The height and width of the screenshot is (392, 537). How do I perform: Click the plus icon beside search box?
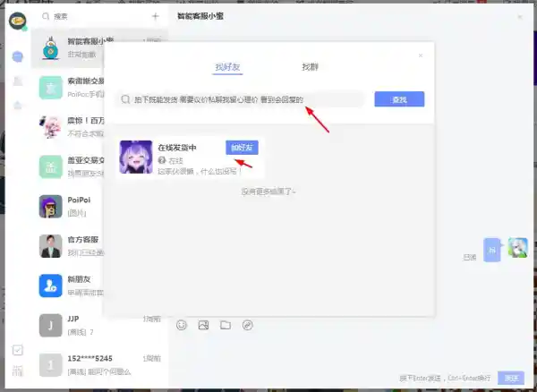(156, 16)
